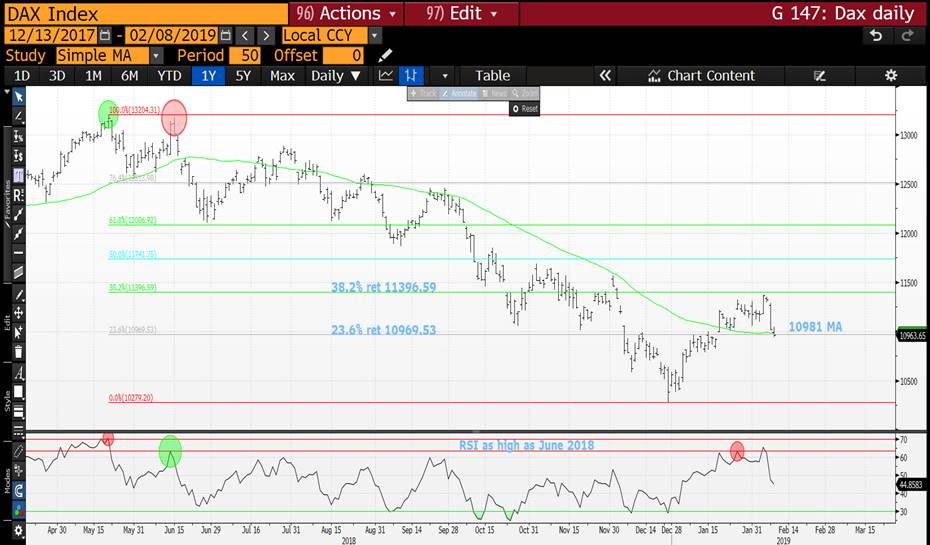Click the Annotate button

[x=458, y=94]
